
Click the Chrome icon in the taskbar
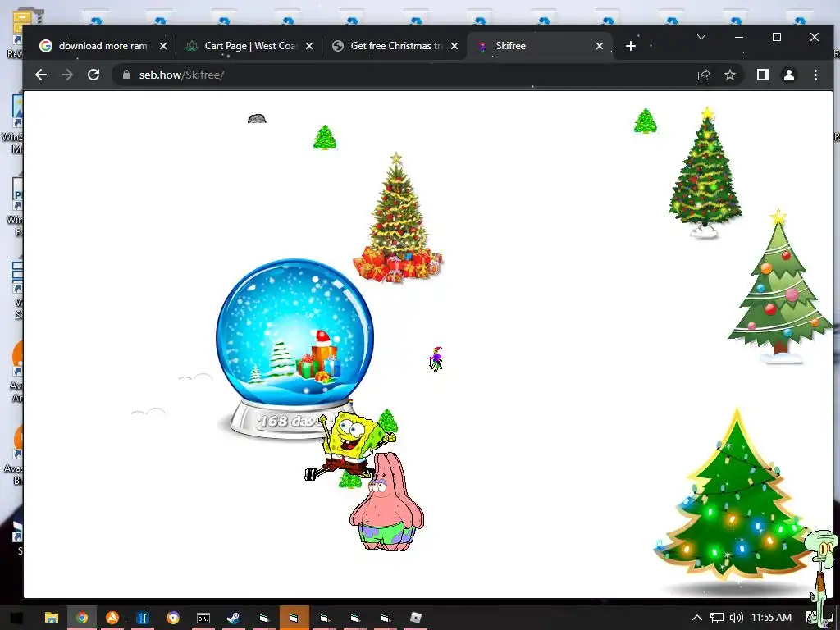point(82,618)
